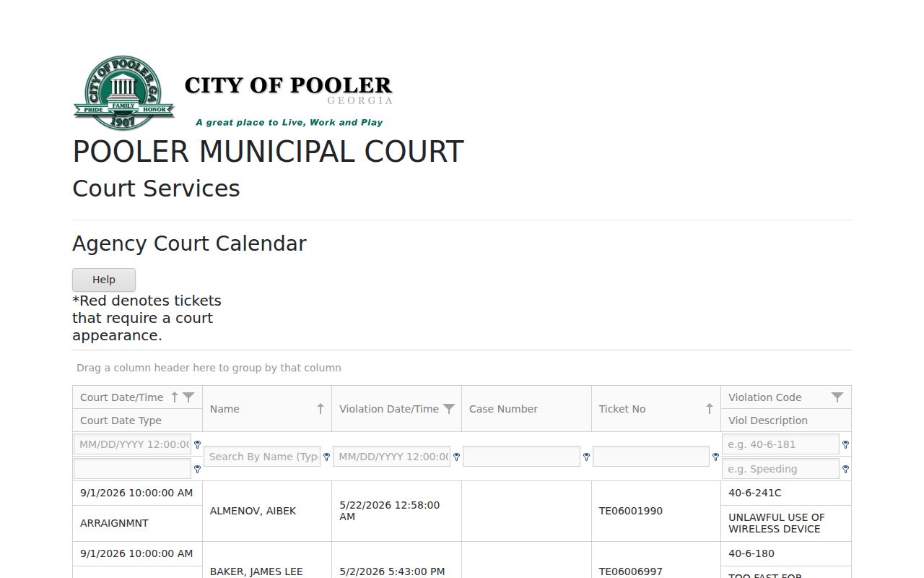Click the Violation Date/Time filter input
The height and width of the screenshot is (578, 924).
(391, 457)
